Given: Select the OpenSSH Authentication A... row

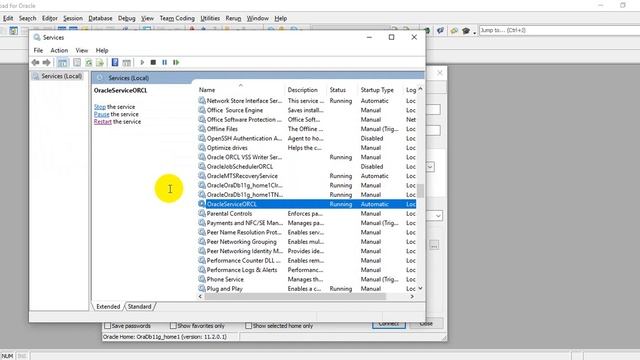Looking at the screenshot, I should [307, 138].
